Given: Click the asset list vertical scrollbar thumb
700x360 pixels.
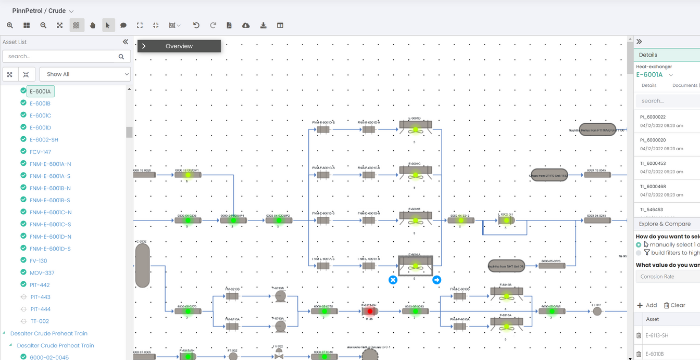Looking at the screenshot, I should [129, 132].
